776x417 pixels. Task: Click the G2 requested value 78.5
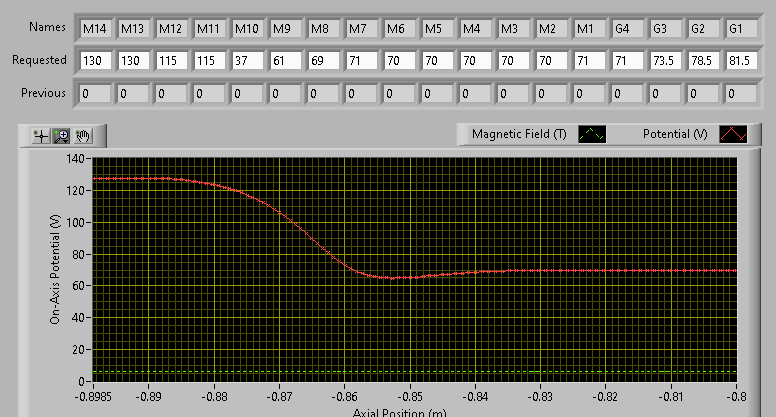click(x=703, y=61)
